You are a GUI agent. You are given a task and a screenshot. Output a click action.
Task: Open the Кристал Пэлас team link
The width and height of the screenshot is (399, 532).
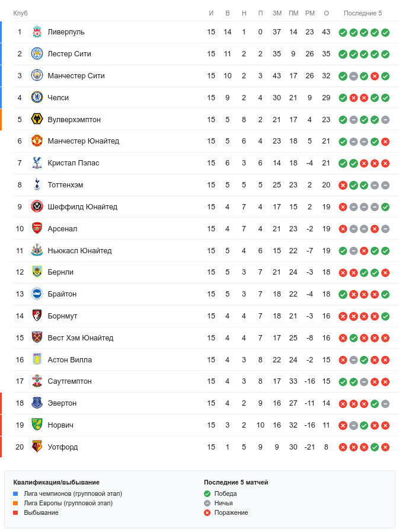(74, 163)
